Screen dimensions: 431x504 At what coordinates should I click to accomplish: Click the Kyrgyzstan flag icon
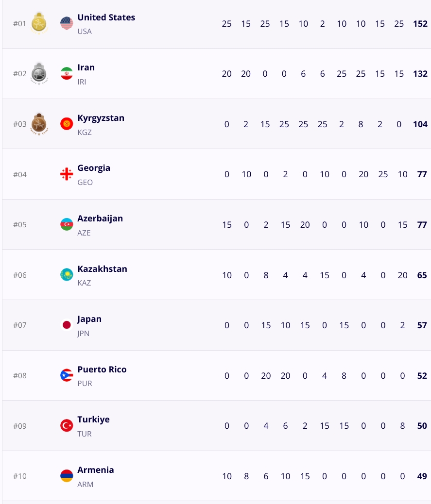tap(67, 124)
